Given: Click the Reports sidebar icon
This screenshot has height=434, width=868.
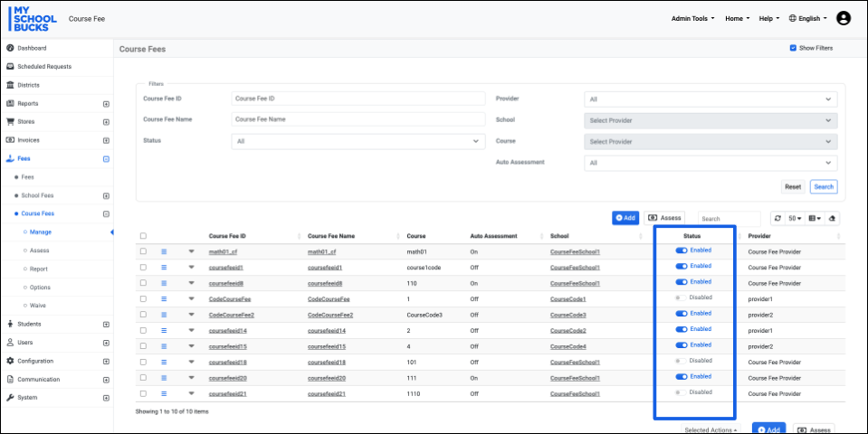Looking at the screenshot, I should click(10, 103).
